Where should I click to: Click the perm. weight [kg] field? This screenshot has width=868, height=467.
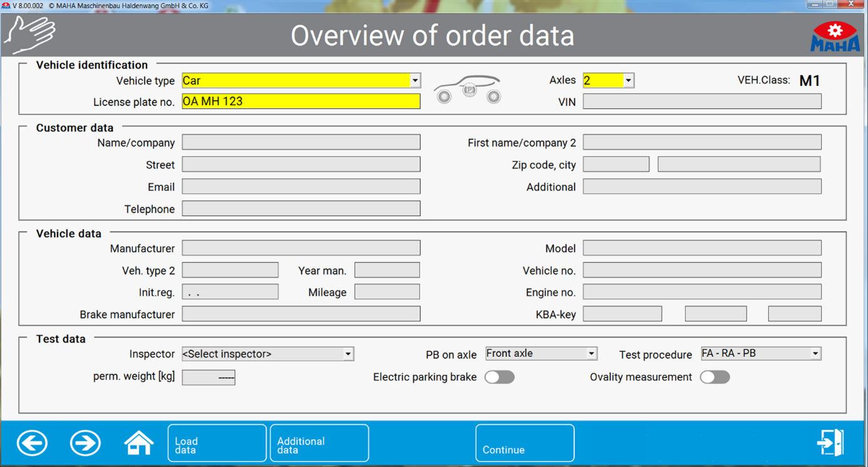[209, 377]
